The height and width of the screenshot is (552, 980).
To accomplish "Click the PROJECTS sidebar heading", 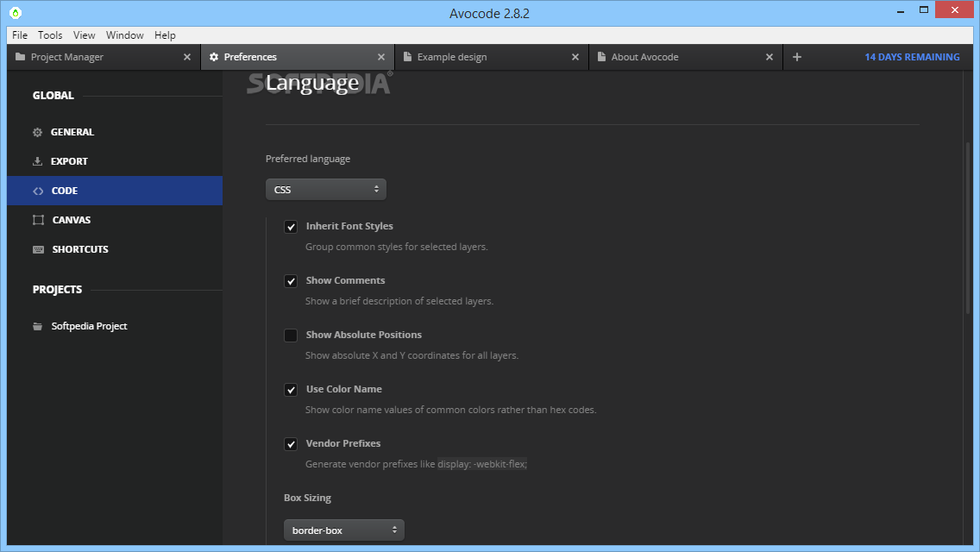I will (x=57, y=290).
